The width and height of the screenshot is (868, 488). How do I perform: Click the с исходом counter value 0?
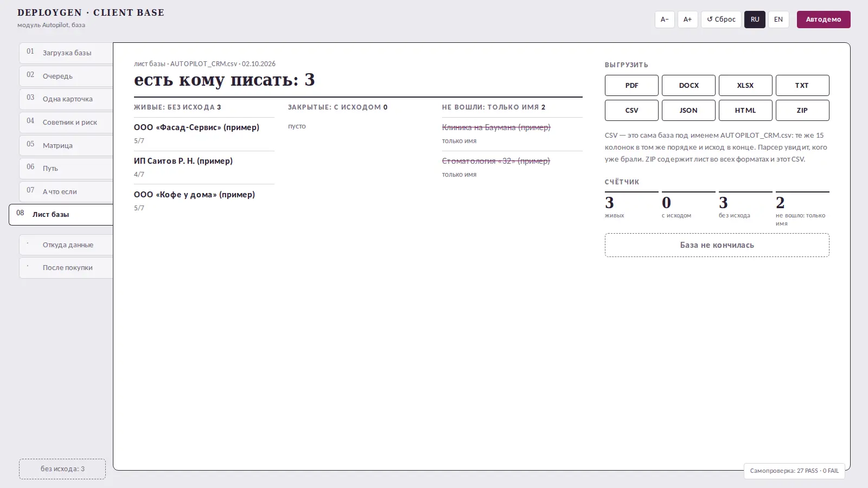pos(667,203)
